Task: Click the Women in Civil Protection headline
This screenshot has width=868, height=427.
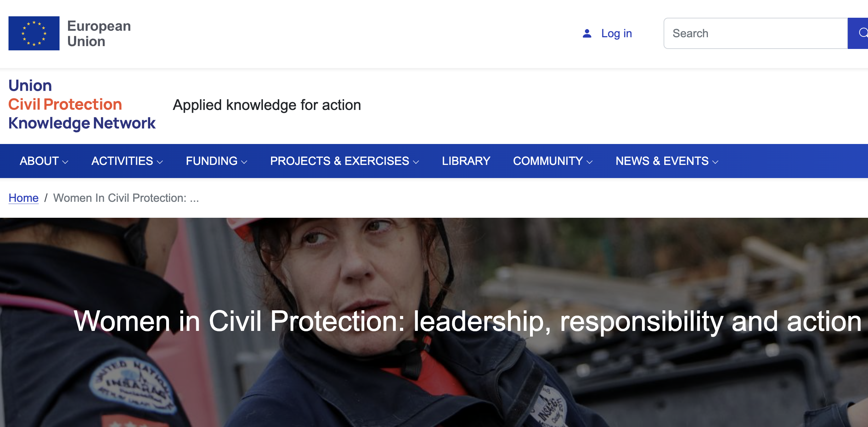Action: click(468, 321)
